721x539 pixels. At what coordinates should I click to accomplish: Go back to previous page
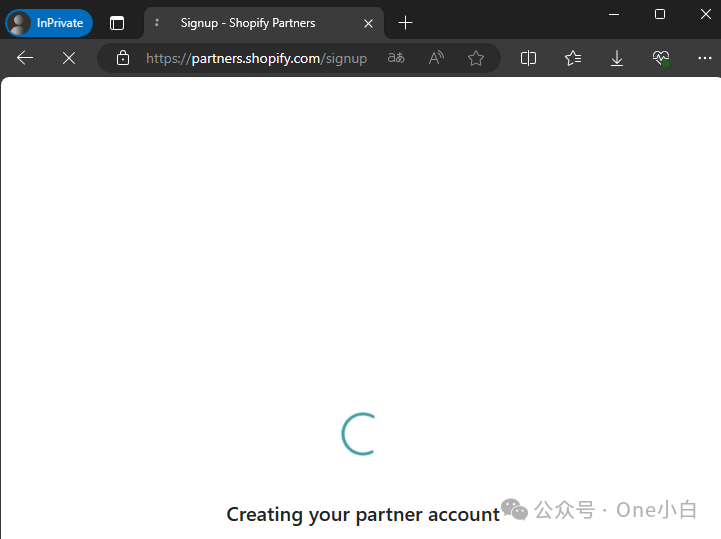(x=25, y=58)
